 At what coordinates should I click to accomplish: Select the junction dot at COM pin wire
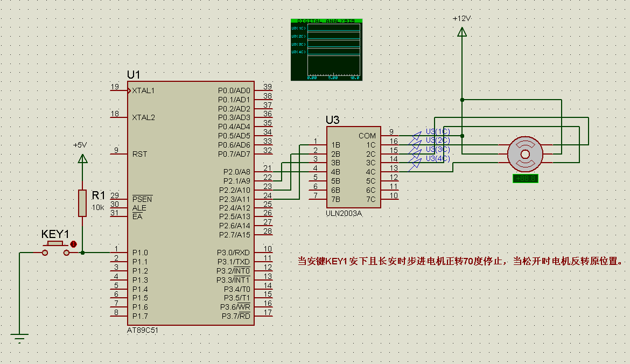click(462, 136)
